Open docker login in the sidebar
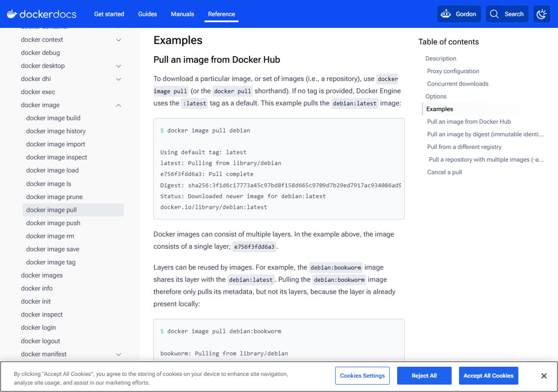This screenshot has height=392, width=558. point(38,327)
